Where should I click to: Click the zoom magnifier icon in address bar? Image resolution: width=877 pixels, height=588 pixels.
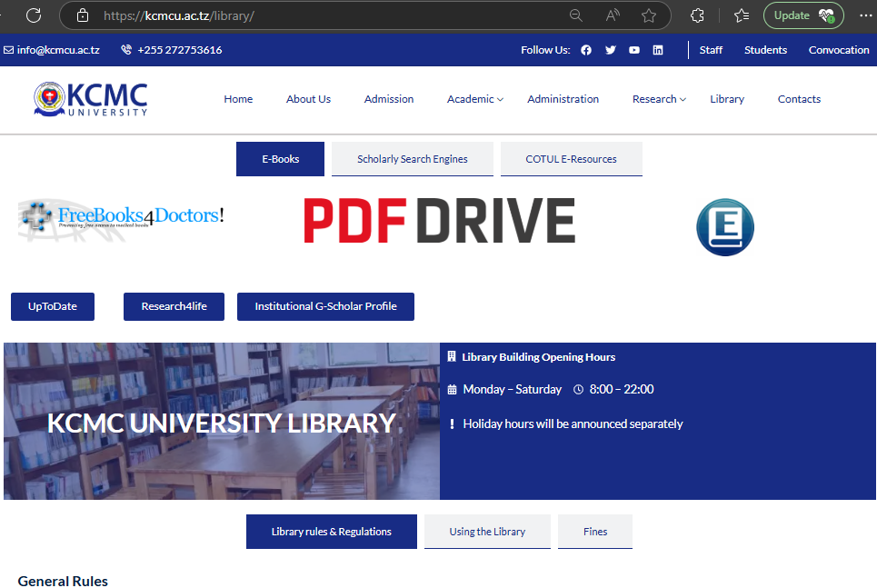click(x=575, y=15)
